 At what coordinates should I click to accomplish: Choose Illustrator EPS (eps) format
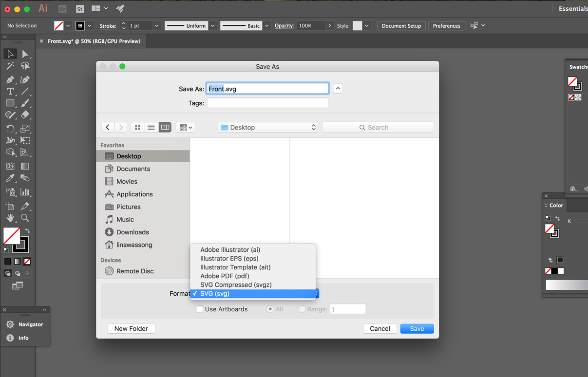tap(253, 259)
